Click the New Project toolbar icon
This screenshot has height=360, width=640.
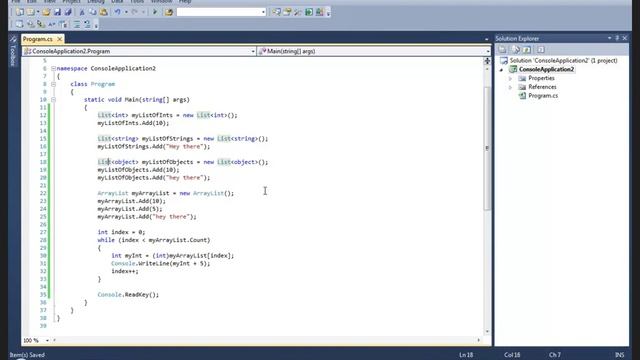pyautogui.click(x=20, y=12)
